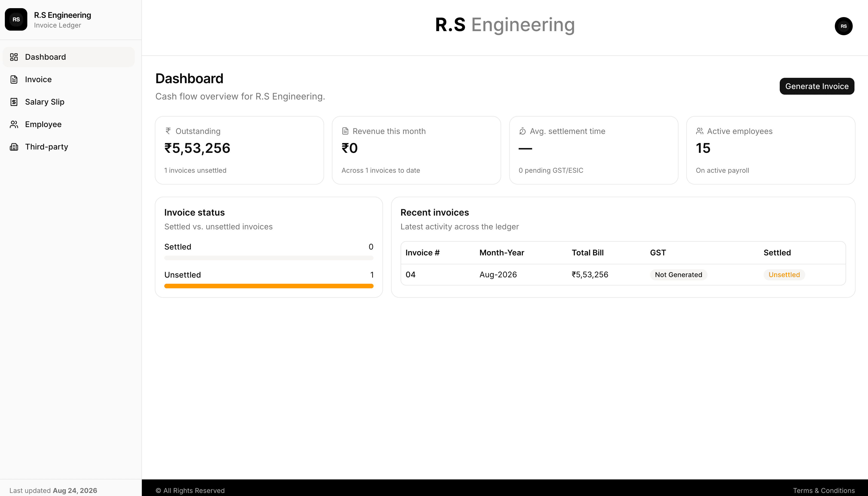Click the Invoice document icon in sidebar
Screen dimensions: 868x496
14,79
